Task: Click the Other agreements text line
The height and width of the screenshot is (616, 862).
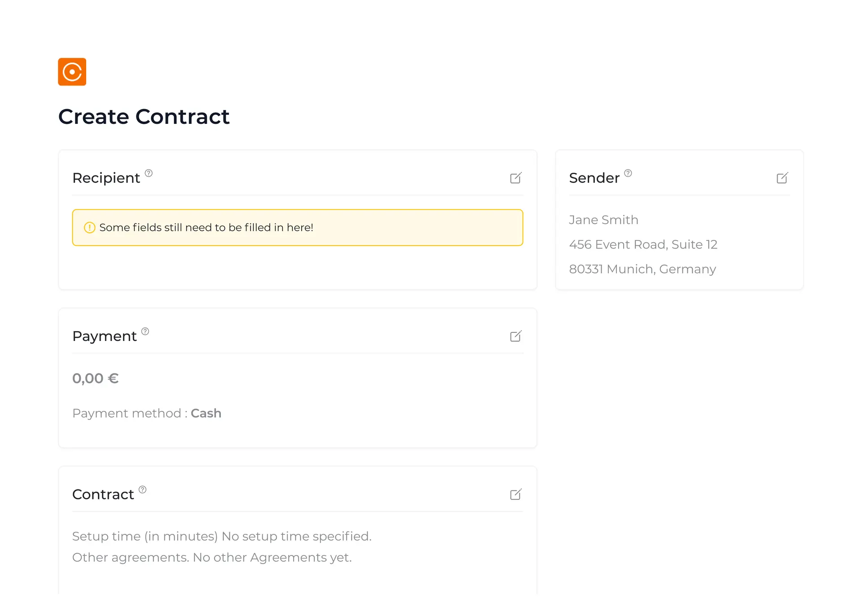Action: [x=211, y=557]
